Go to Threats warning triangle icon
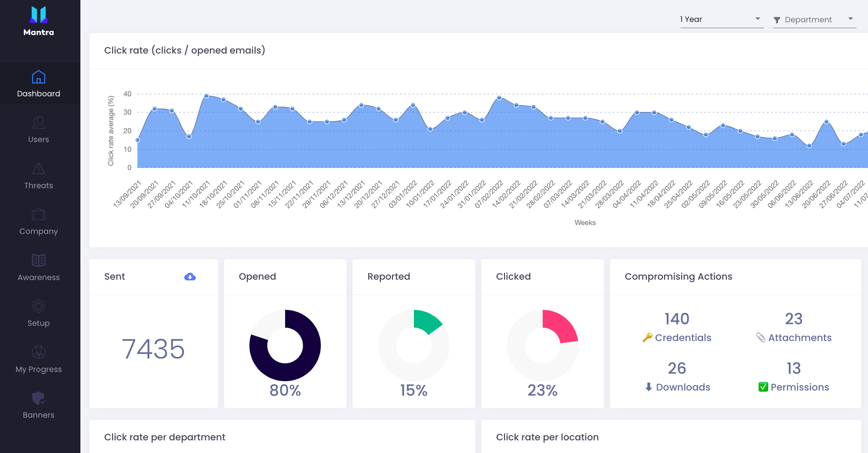 click(x=39, y=168)
